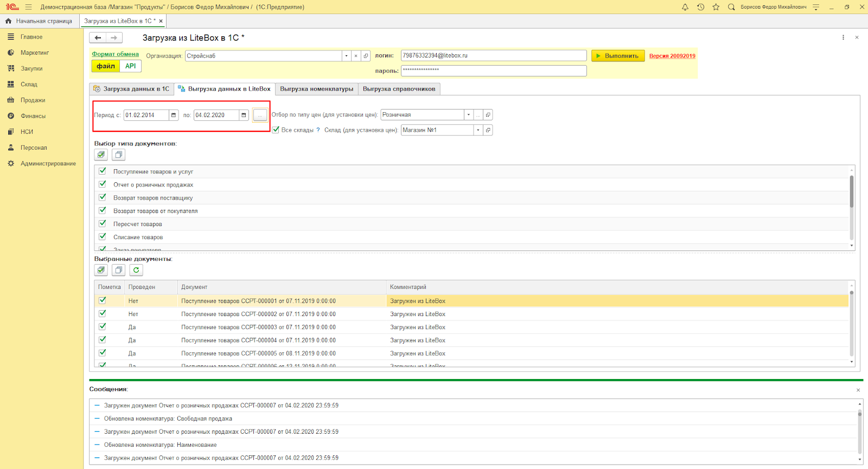Click the Формат обмена link

pos(116,54)
